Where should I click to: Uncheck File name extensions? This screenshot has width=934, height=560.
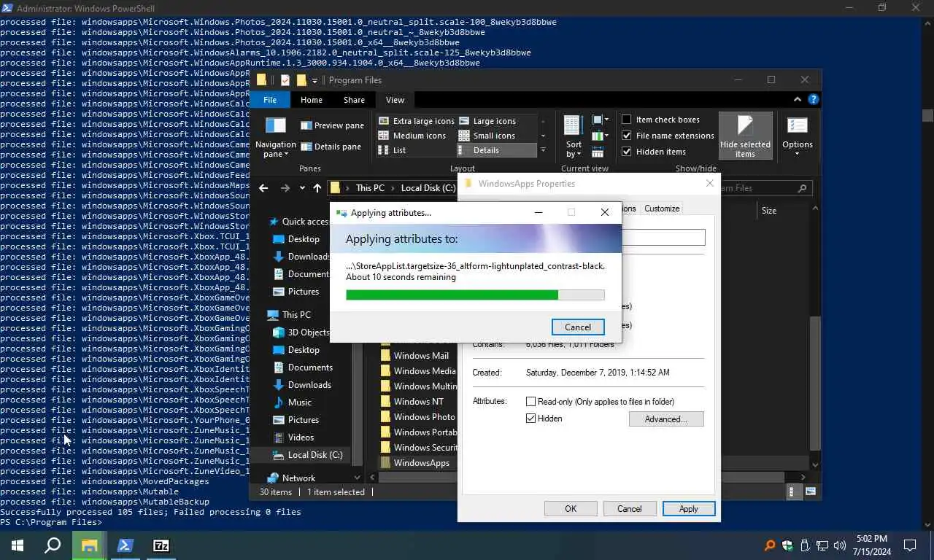tap(626, 136)
